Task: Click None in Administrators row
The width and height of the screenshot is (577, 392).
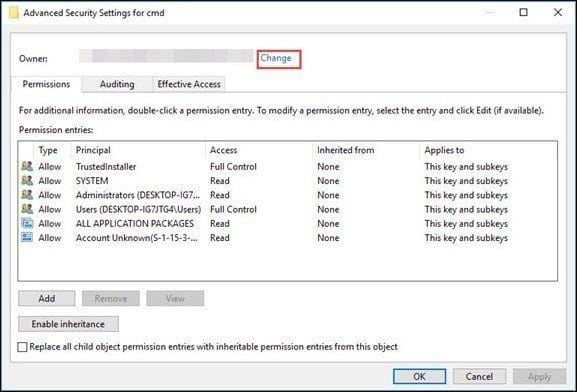Action: (x=328, y=195)
